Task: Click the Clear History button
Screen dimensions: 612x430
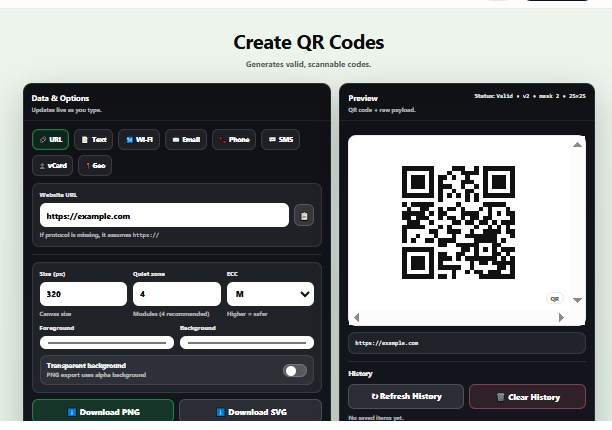Action: click(527, 397)
